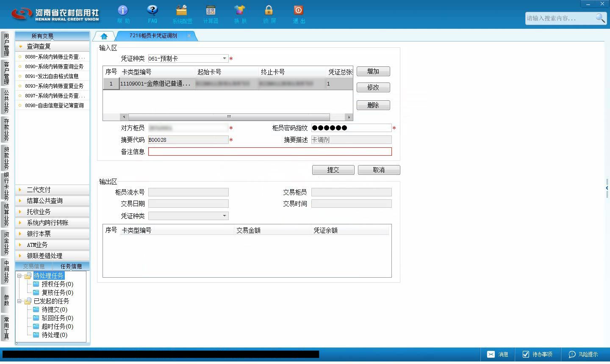Click the 换肤 skin change icon
Image resolution: width=610 pixels, height=364 pixels.
[240, 14]
